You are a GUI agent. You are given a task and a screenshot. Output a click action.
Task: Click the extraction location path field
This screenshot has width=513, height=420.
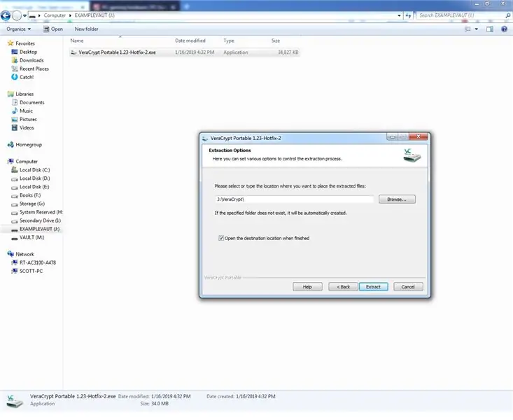294,199
